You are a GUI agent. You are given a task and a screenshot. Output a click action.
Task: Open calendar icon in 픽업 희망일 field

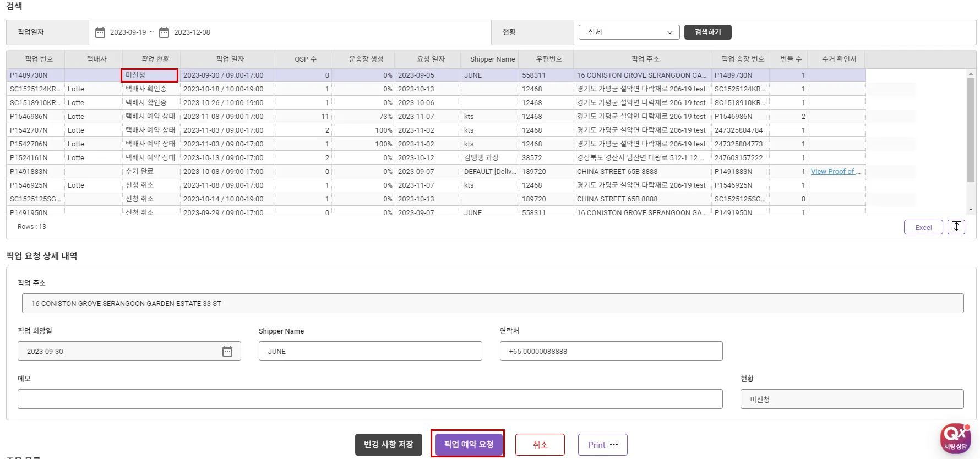[227, 351]
